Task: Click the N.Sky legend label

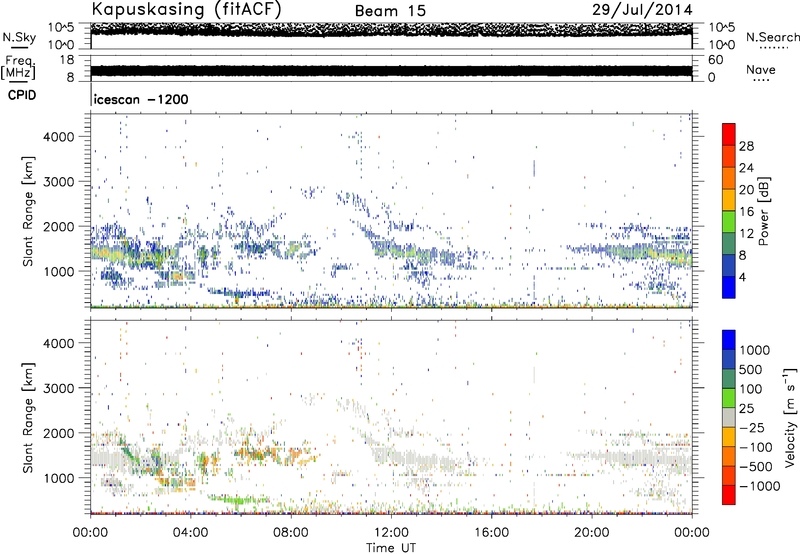Action: [x=19, y=37]
